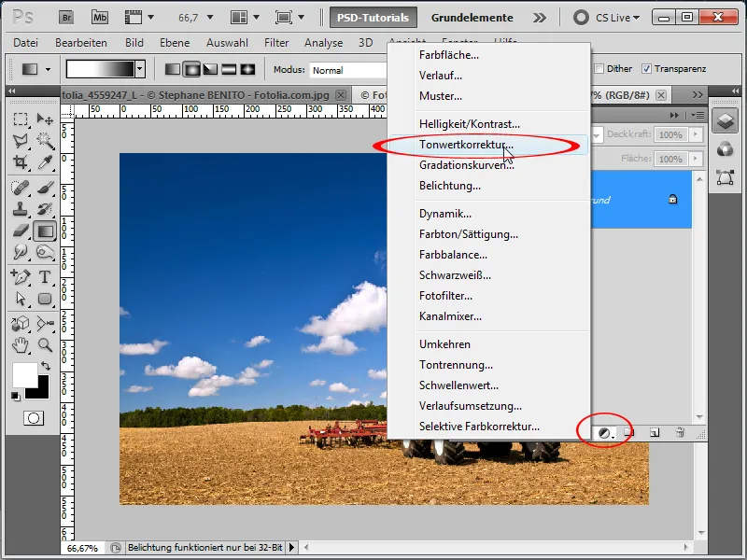Enable the Dither checkbox
This screenshot has width=747, height=560.
pos(600,68)
